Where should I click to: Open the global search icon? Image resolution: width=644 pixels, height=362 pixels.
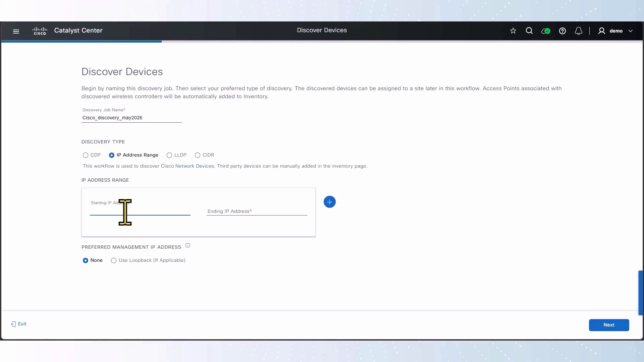529,31
